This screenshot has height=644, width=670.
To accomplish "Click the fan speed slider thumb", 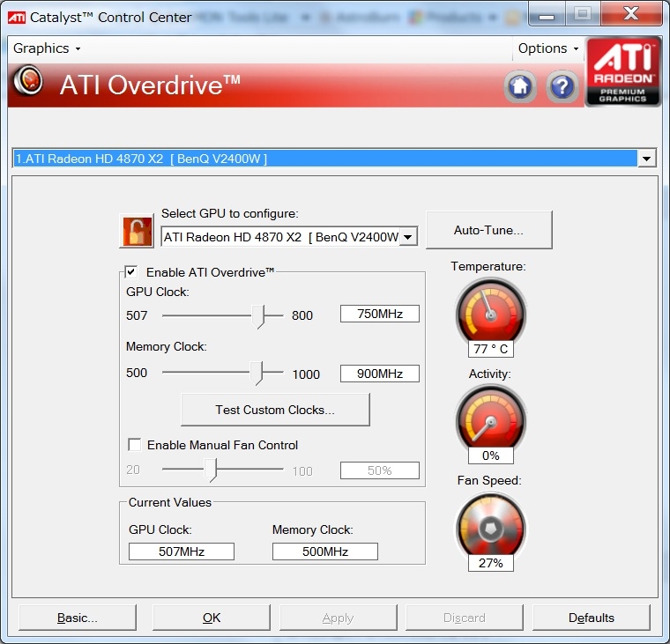I will coord(210,470).
